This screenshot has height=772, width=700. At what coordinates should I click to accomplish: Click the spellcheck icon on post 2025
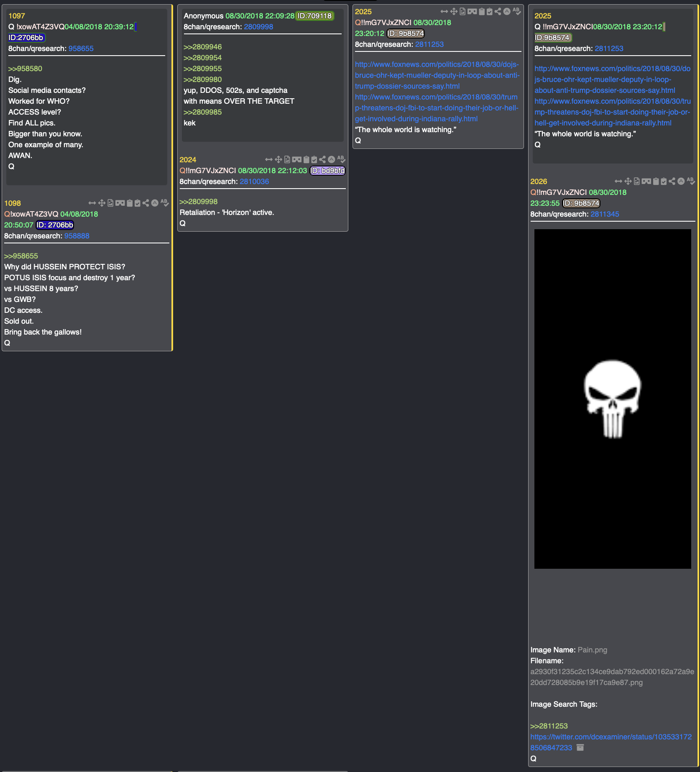(517, 11)
